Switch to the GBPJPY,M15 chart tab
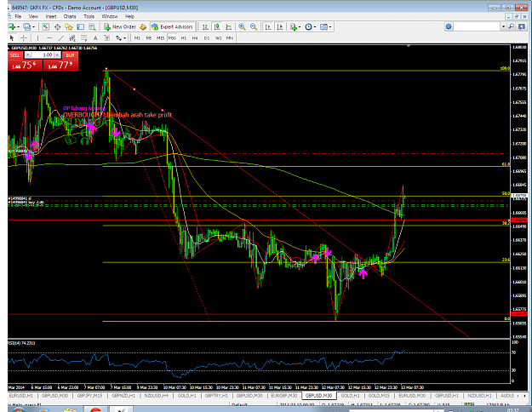 89,396
